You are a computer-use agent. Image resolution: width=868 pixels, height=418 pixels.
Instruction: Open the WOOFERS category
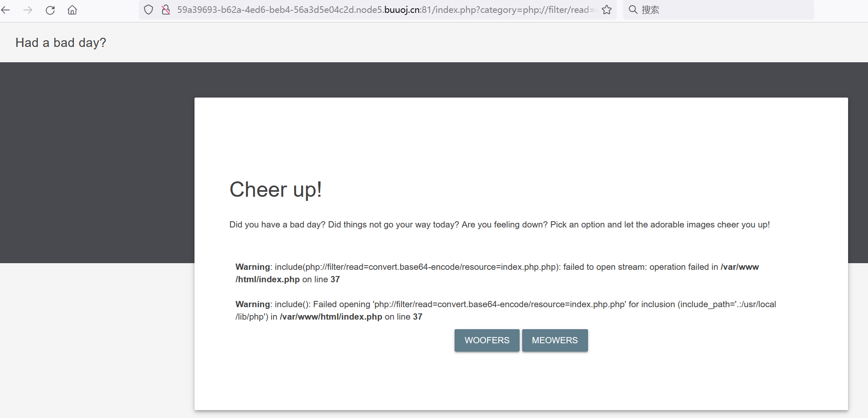tap(487, 340)
